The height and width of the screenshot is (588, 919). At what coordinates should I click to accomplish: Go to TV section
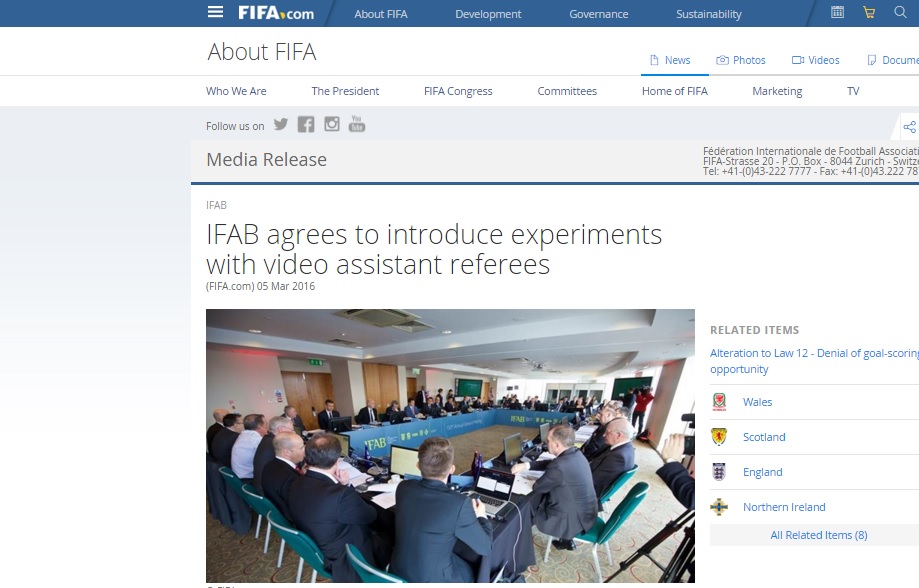[x=853, y=91]
